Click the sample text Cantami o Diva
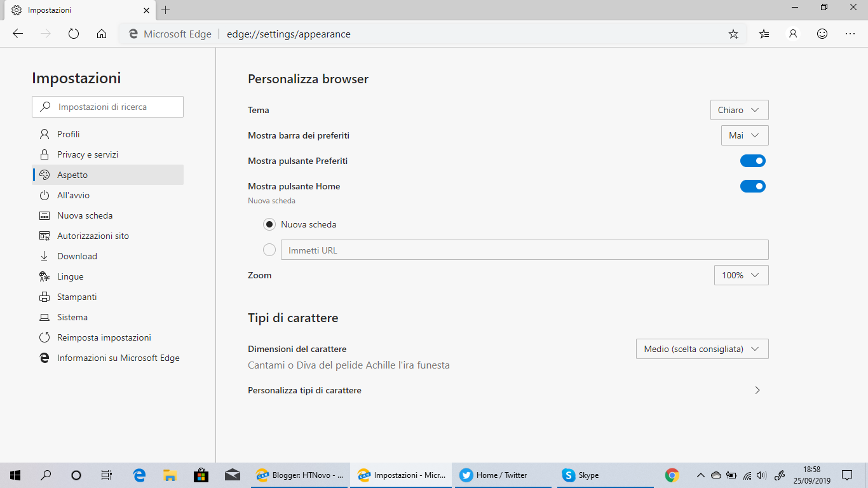 coord(349,365)
